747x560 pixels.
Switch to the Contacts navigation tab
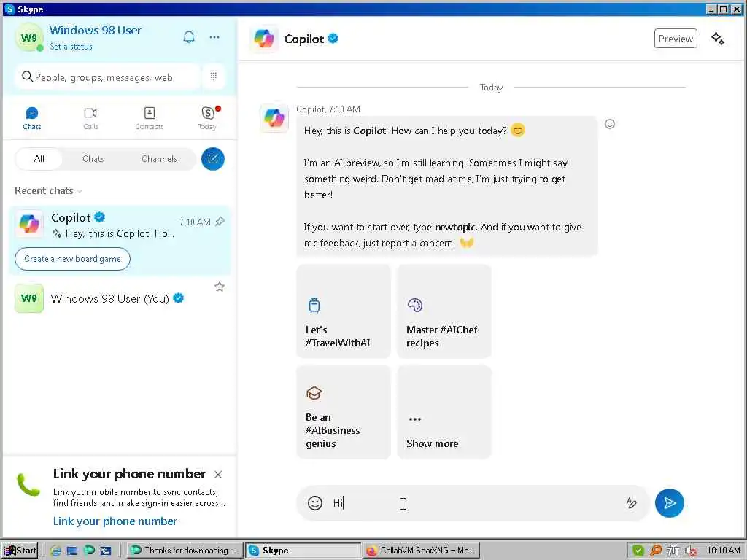[149, 117]
